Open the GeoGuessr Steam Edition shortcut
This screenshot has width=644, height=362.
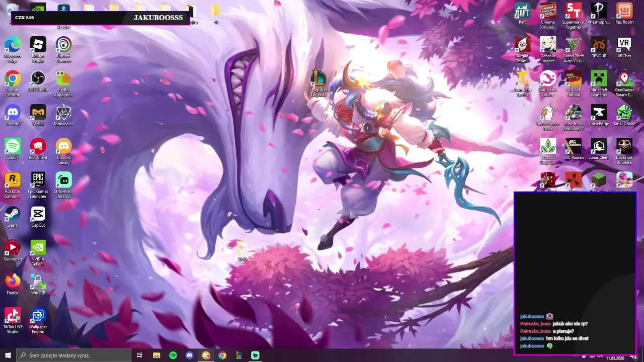pyautogui.click(x=624, y=83)
